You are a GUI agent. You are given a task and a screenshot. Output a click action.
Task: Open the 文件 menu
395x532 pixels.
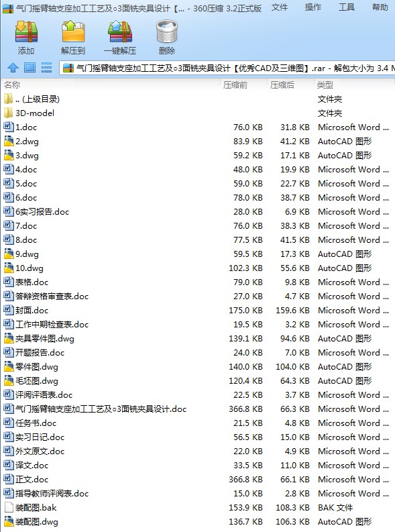[280, 7]
